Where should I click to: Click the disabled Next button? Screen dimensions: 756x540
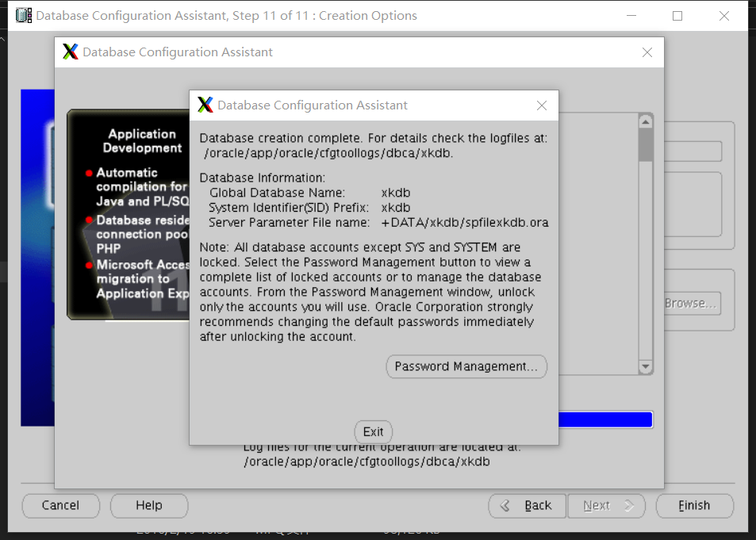[607, 505]
